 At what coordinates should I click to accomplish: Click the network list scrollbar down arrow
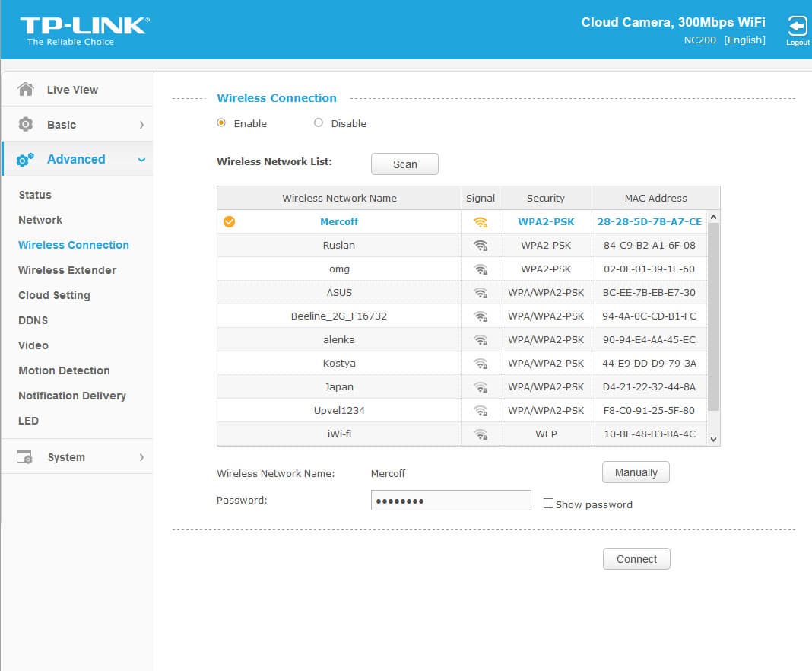click(x=713, y=440)
